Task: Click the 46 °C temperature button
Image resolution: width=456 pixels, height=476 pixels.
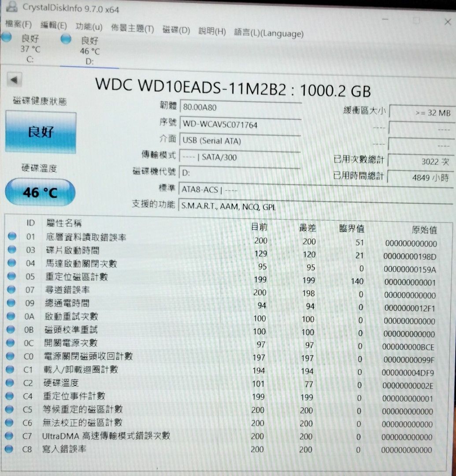Action: (40, 192)
